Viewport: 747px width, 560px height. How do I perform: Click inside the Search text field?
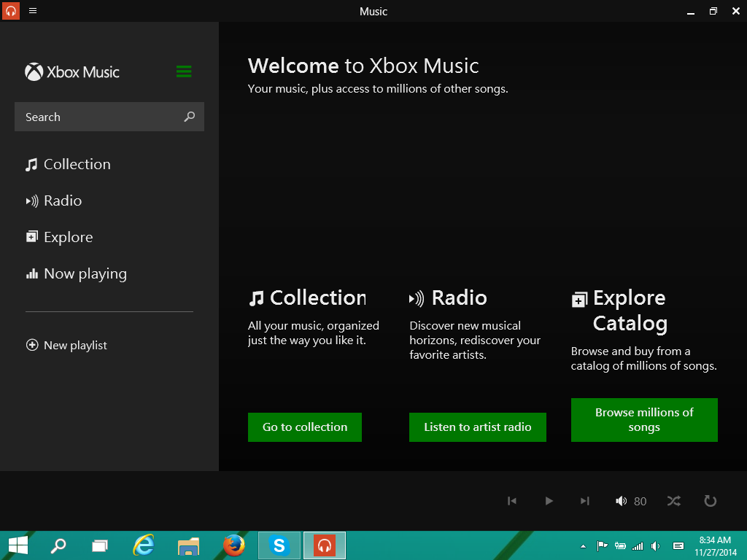(x=109, y=117)
